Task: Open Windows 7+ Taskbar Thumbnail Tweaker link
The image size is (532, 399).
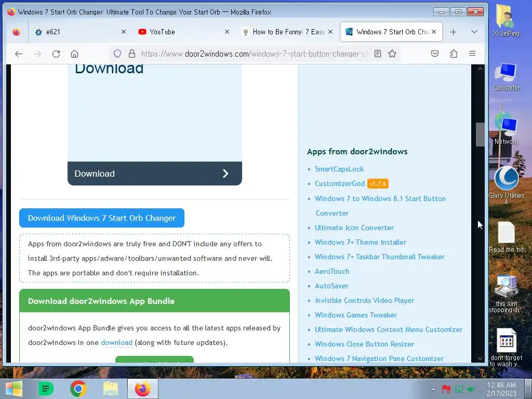Action: [x=380, y=257]
